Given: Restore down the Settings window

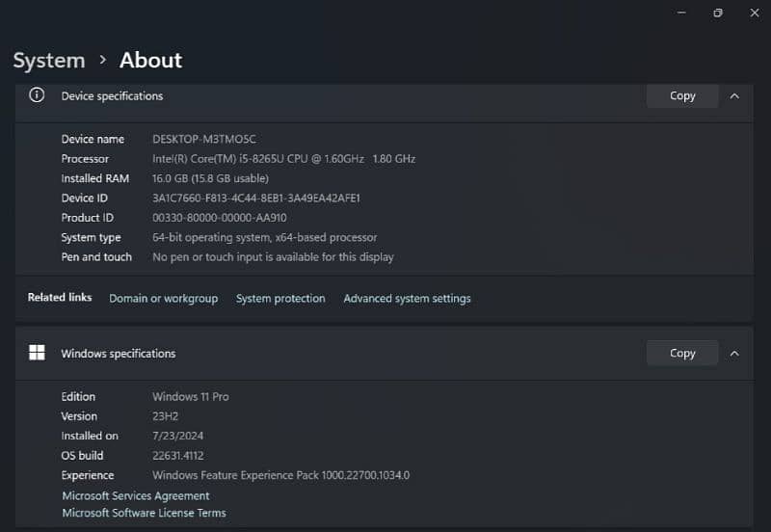Looking at the screenshot, I should (x=718, y=13).
